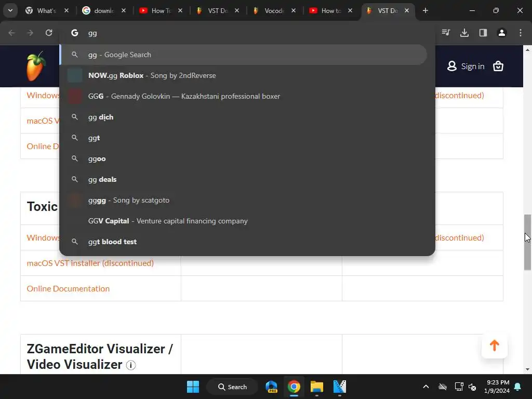Switch to the "Vocode" tab
This screenshot has width=532, height=399.
tap(273, 10)
